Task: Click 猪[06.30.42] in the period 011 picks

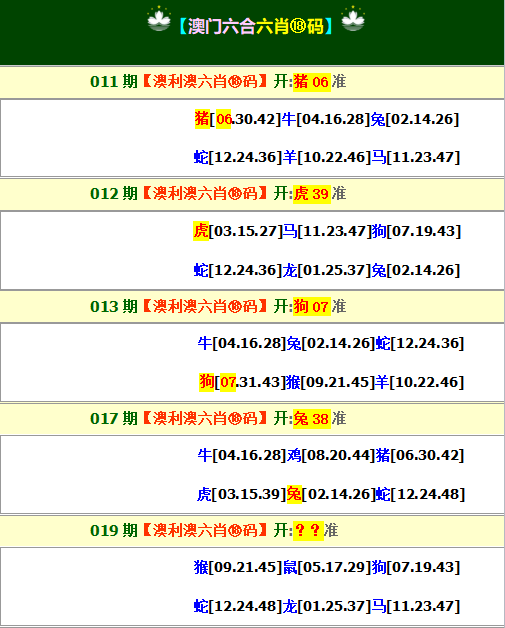Action: [238, 119]
